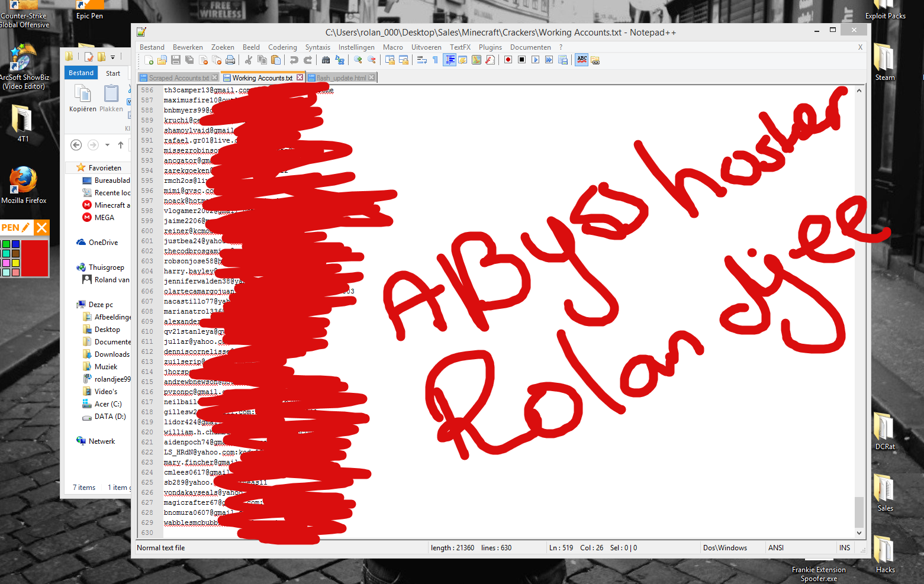The height and width of the screenshot is (584, 924).
Task: Click ANSI encoding in status bar
Action: (776, 548)
